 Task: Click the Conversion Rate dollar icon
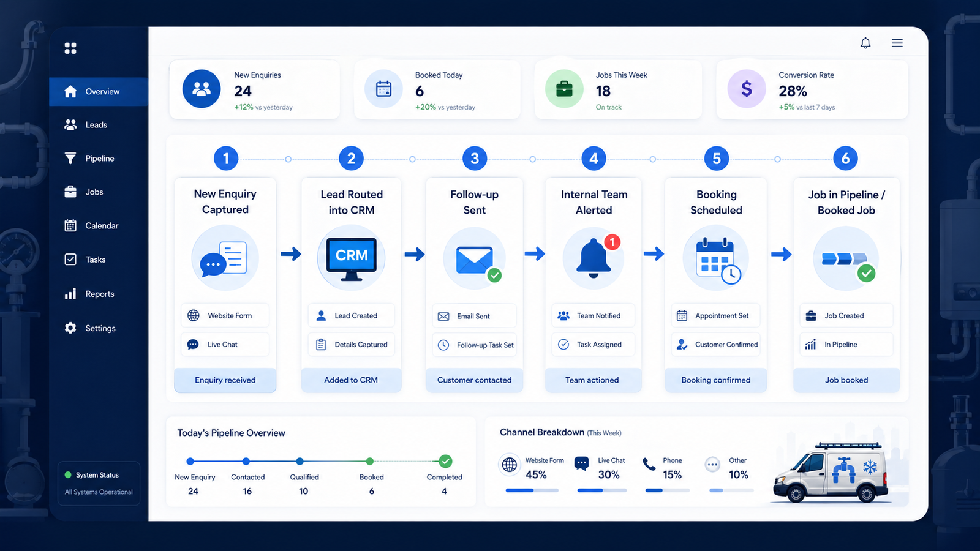(x=747, y=89)
